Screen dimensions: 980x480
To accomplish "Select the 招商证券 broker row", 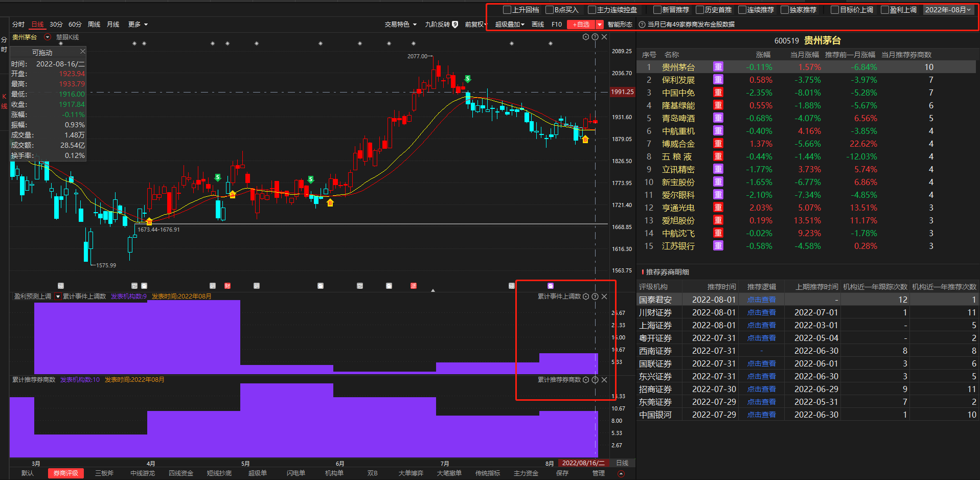I will point(808,389).
